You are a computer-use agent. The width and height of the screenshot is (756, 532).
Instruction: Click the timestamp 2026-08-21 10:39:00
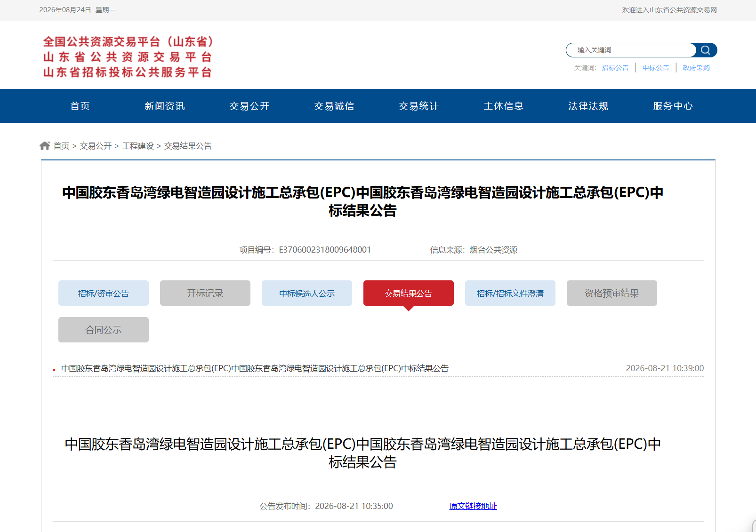click(x=665, y=368)
